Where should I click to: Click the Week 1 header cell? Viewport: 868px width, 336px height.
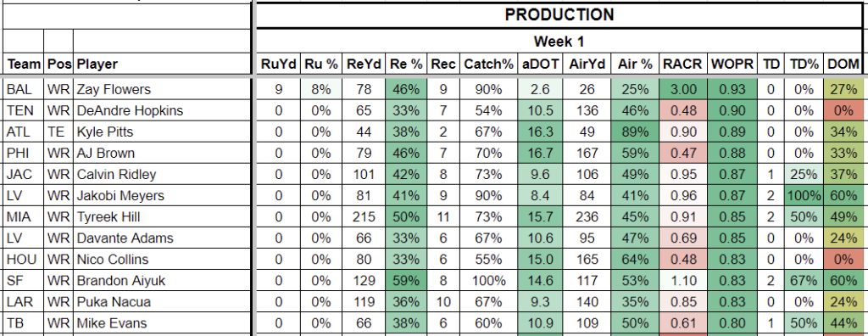[559, 42]
